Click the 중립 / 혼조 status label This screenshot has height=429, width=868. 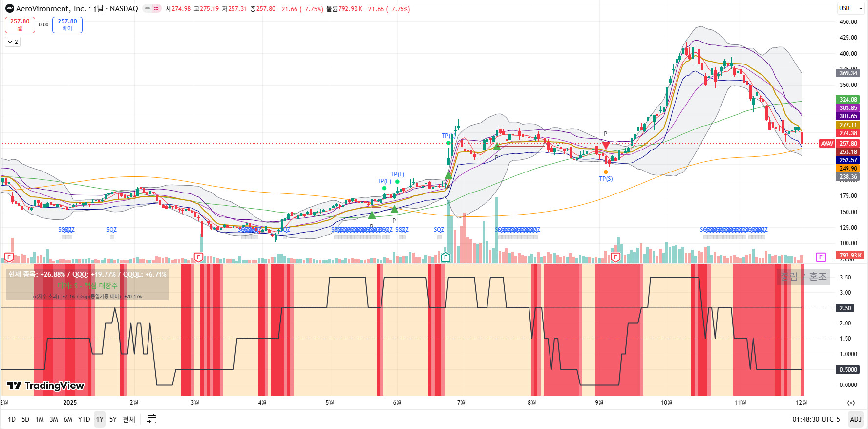pos(804,277)
